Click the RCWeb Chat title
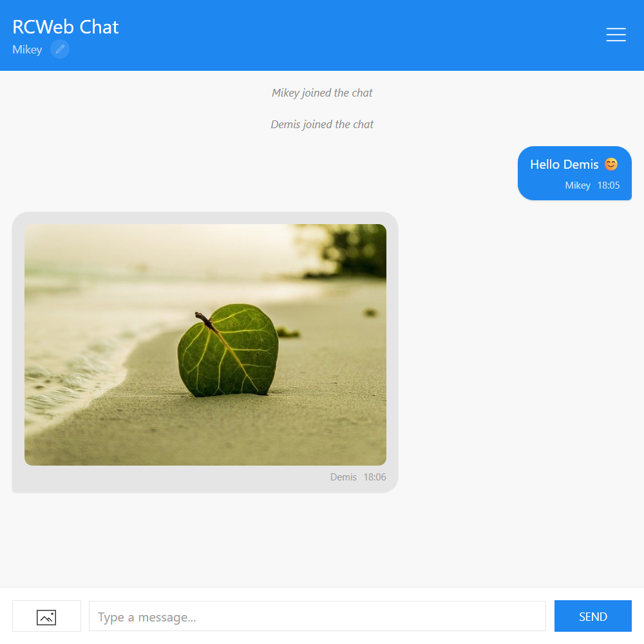This screenshot has width=644, height=644. tap(66, 27)
